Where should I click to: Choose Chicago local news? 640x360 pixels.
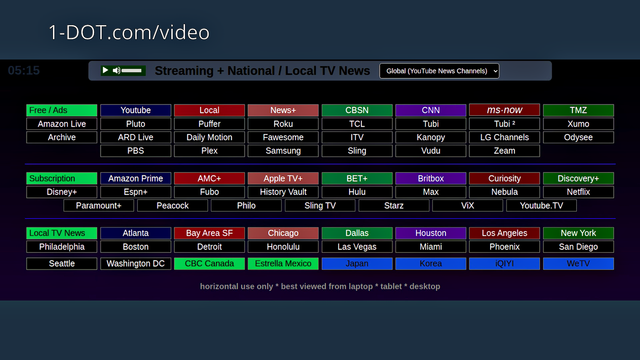(x=283, y=233)
